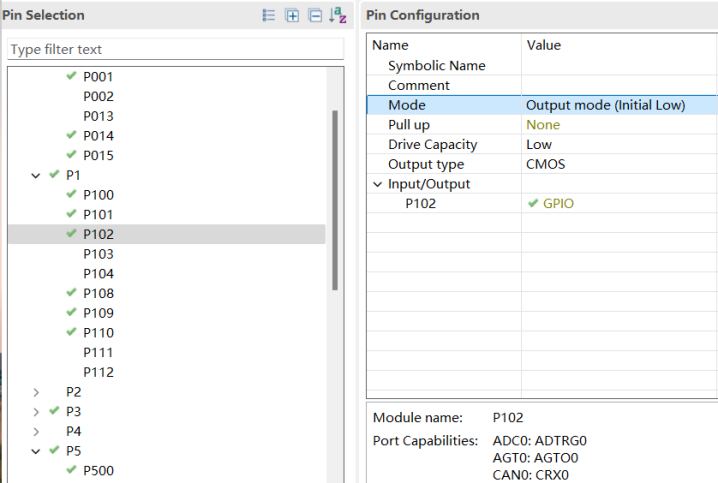Select pin P104 in the tree

coord(98,273)
